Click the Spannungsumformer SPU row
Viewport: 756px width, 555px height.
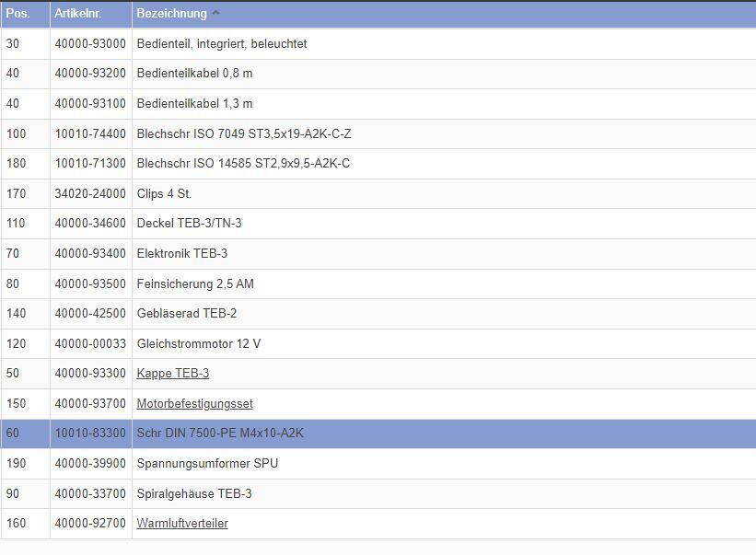[x=207, y=464]
